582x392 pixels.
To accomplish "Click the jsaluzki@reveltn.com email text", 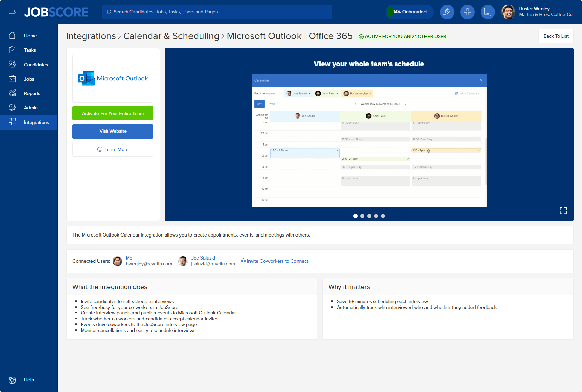I will click(x=213, y=264).
